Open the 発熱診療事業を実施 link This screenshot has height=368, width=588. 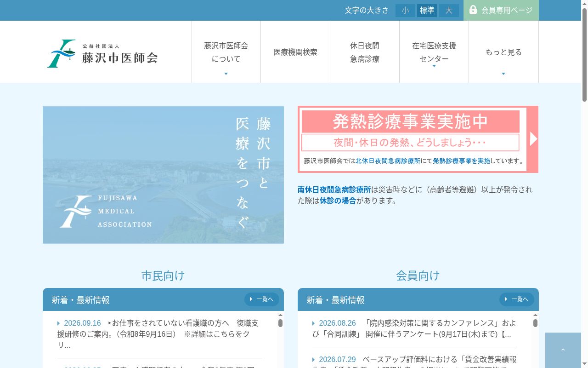(x=462, y=161)
